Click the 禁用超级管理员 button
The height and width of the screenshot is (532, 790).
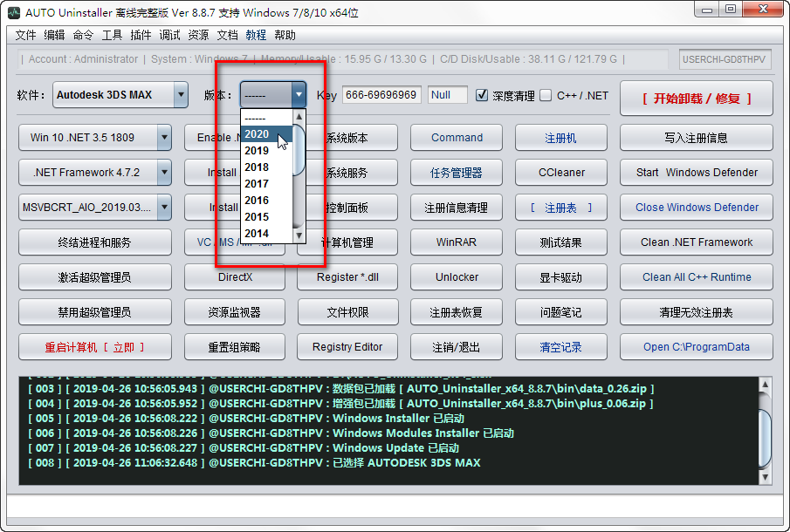(x=95, y=312)
